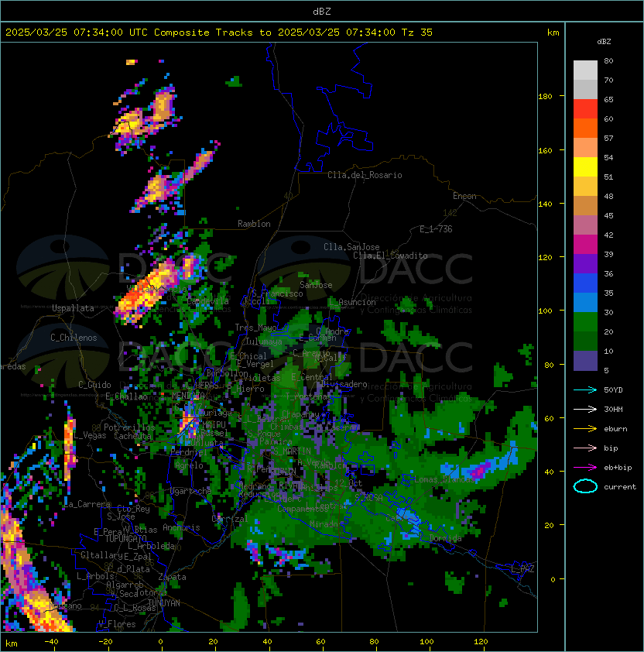
Task: Click the 'Tulumaya' map label
Action: pos(264,341)
